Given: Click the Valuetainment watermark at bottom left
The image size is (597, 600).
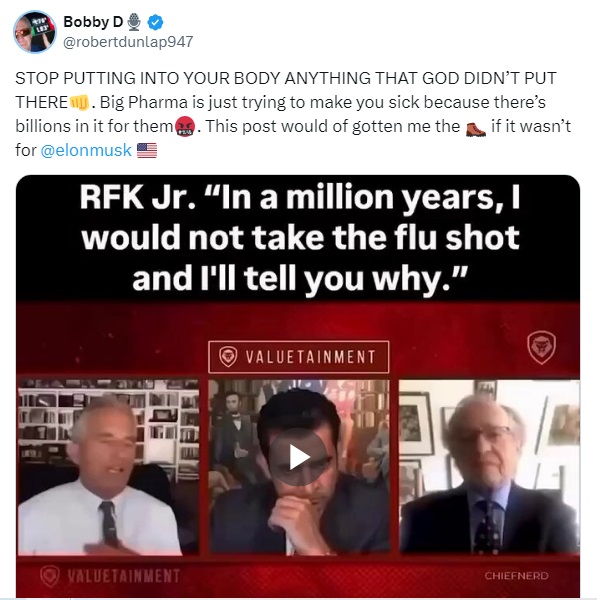Looking at the screenshot, I should 110,576.
